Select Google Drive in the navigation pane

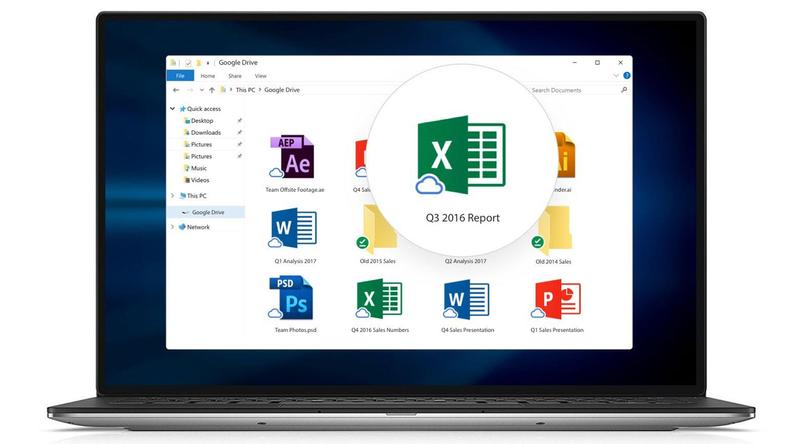[206, 212]
